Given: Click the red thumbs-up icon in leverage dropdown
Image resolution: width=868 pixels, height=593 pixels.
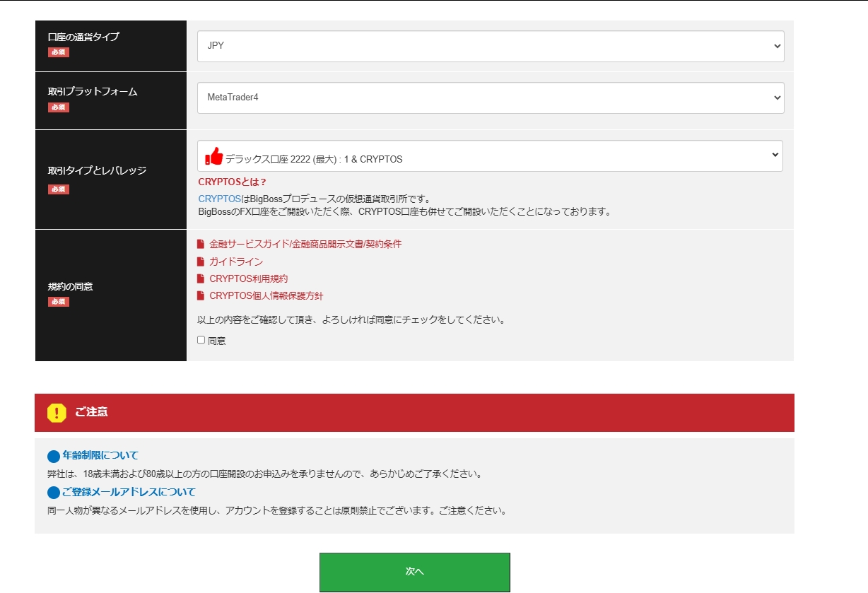Looking at the screenshot, I should [x=213, y=156].
